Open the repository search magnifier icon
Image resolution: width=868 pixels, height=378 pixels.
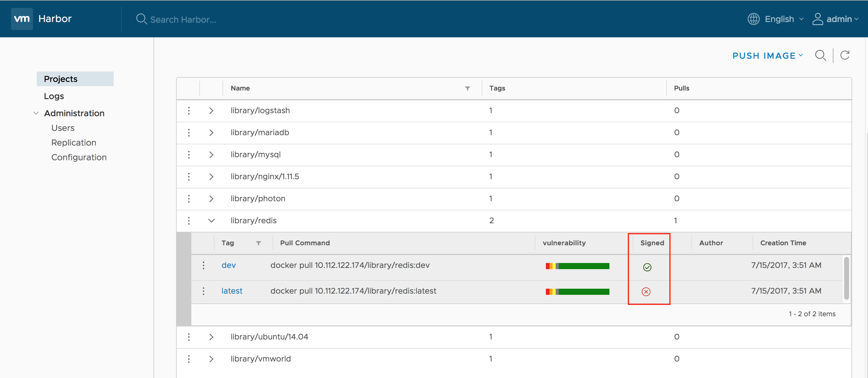coord(821,55)
